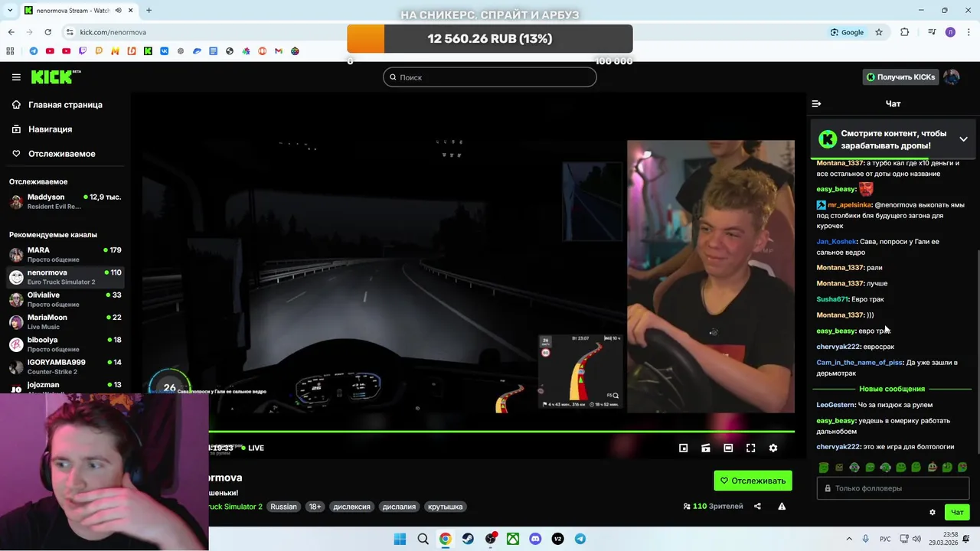
Task: Expand the drops banner chevron
Action: coord(963,139)
